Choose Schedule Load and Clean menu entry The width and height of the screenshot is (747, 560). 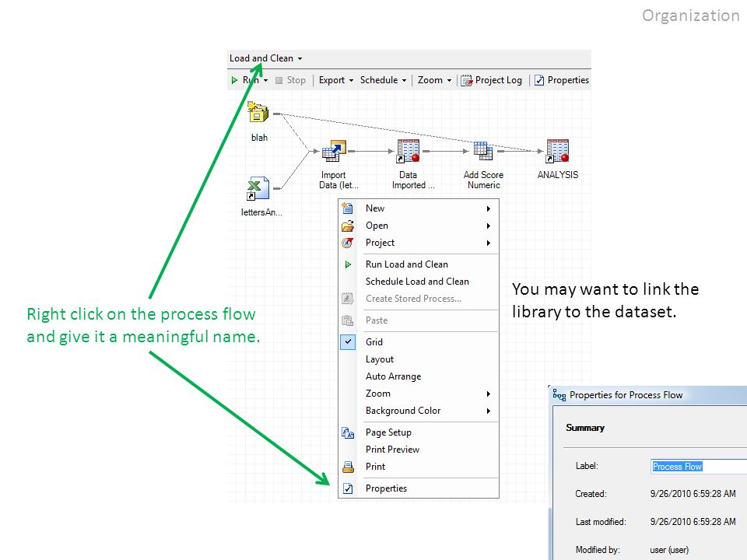(x=419, y=282)
